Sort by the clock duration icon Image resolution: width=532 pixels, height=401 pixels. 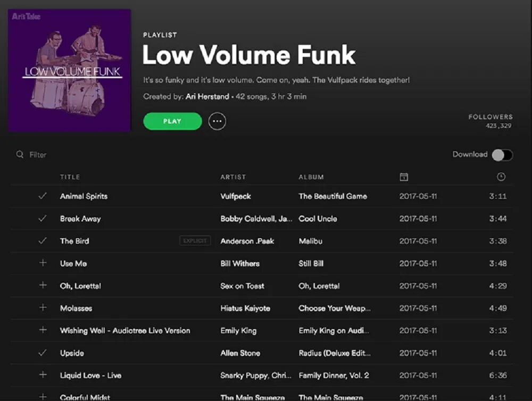click(x=501, y=177)
